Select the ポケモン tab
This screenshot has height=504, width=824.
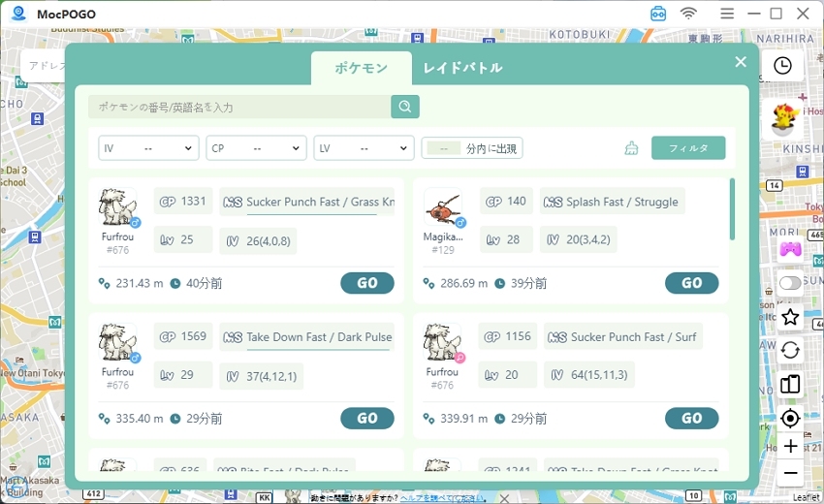pos(361,68)
